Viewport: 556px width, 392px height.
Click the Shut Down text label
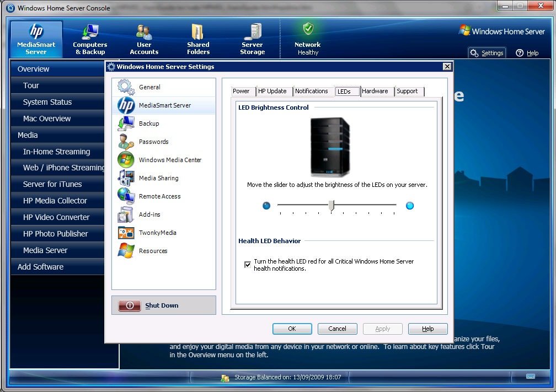click(x=162, y=305)
